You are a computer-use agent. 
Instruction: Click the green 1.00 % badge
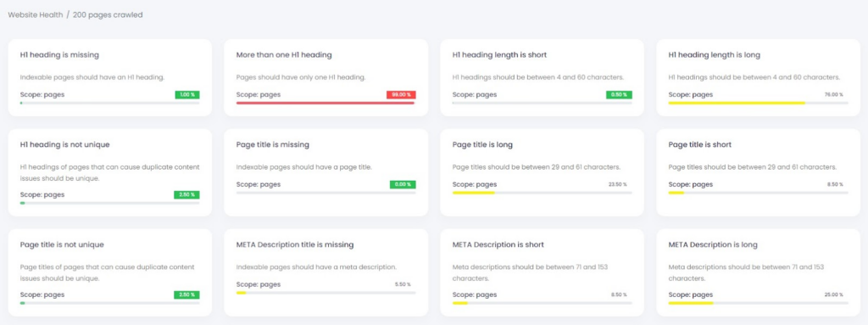187,95
